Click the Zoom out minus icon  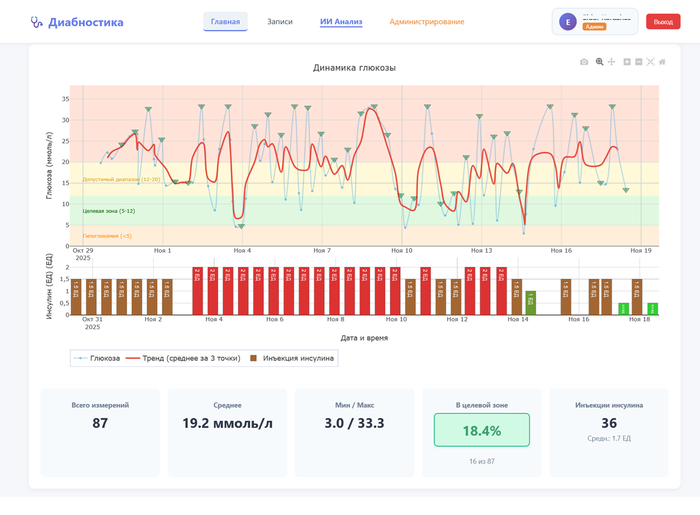point(639,62)
